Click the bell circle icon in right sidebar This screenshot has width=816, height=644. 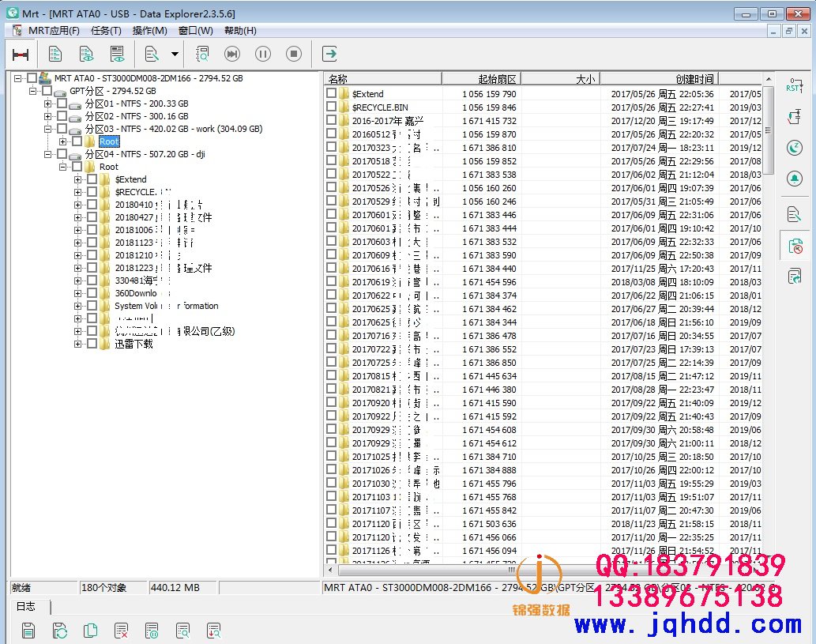pos(794,179)
